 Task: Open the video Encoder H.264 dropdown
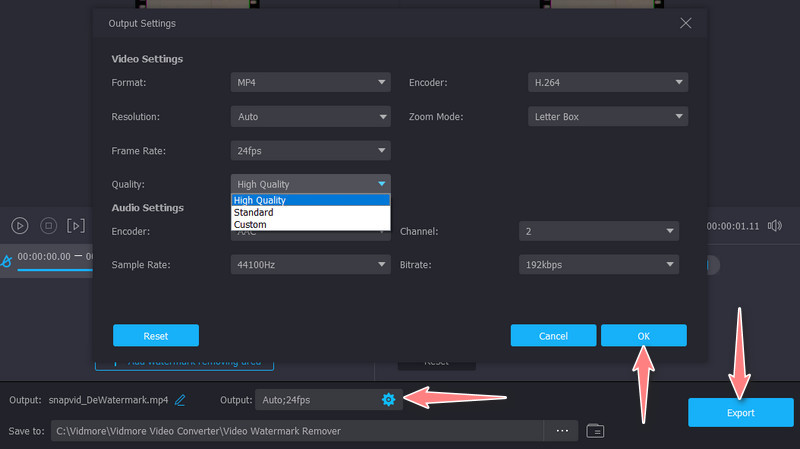607,83
